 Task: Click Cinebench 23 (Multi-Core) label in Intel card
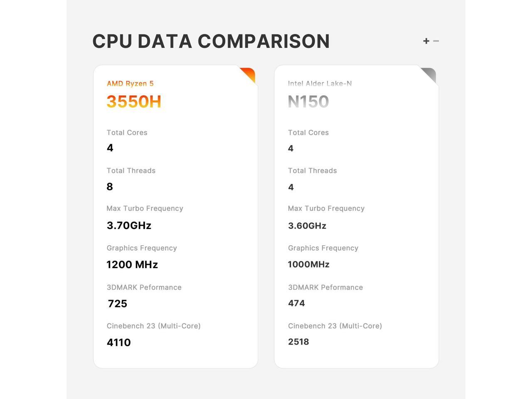(x=335, y=326)
